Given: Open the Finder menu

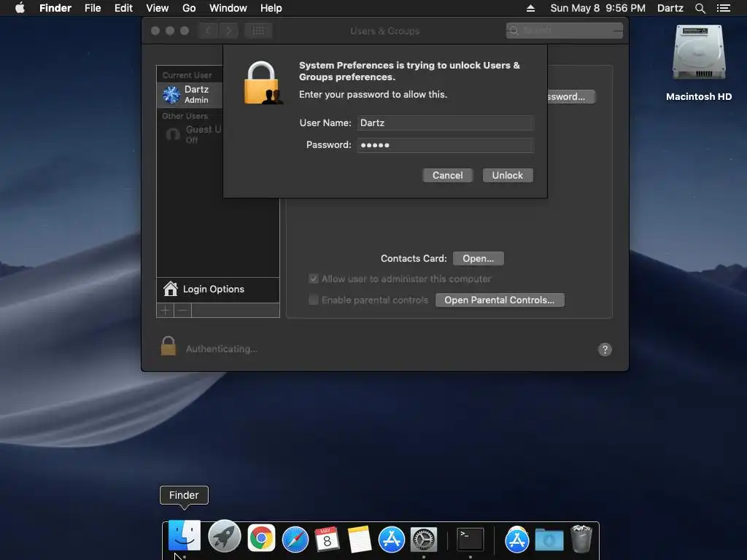Looking at the screenshot, I should (x=55, y=8).
